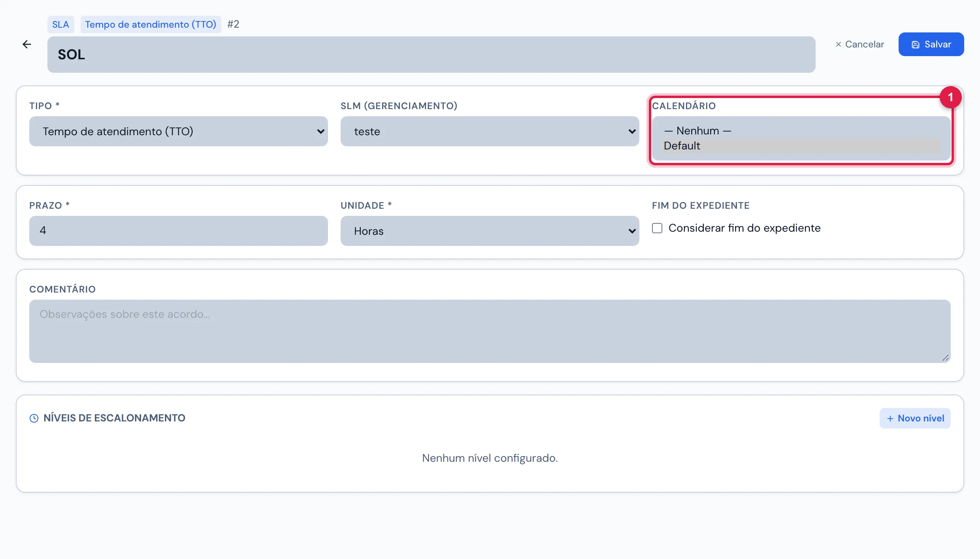This screenshot has width=980, height=559.
Task: Click the SLA breadcrumb tag
Action: click(60, 25)
